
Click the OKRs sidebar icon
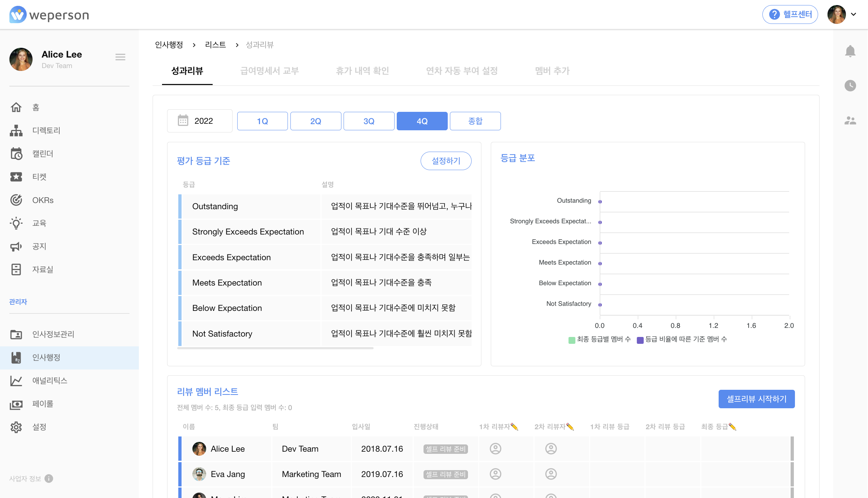point(17,200)
